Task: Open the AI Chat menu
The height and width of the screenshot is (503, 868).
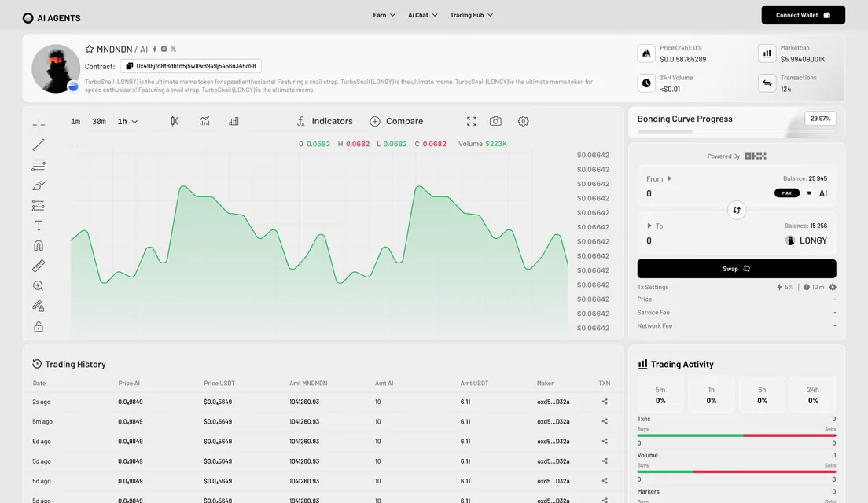Action: coord(423,15)
